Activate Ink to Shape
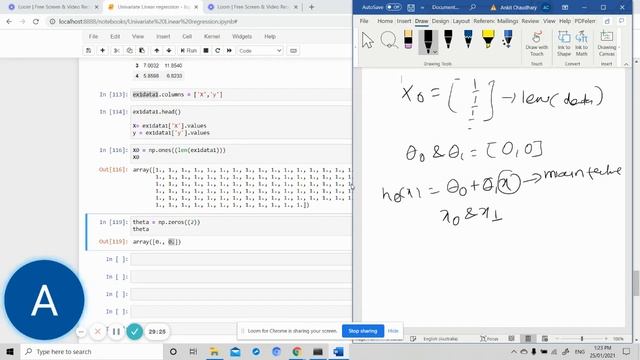Viewport: 640px width, 360px height. (564, 43)
